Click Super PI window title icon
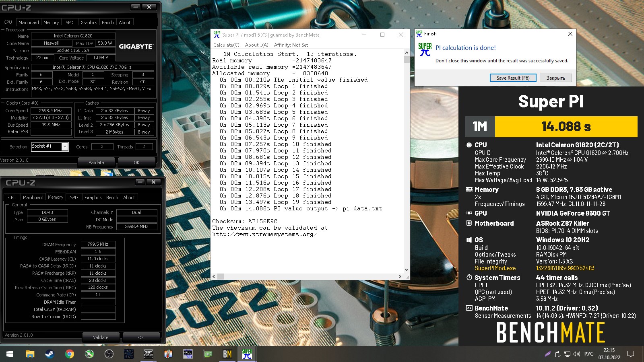Viewport: 644px width, 362px height. point(217,35)
